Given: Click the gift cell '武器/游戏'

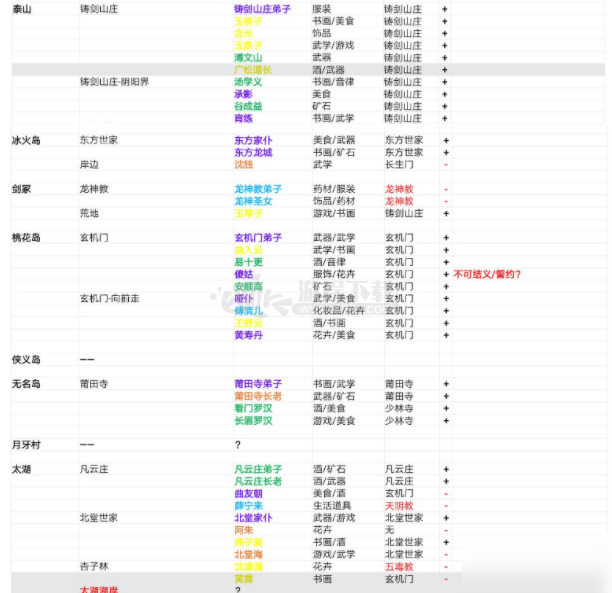Looking at the screenshot, I should [334, 518].
